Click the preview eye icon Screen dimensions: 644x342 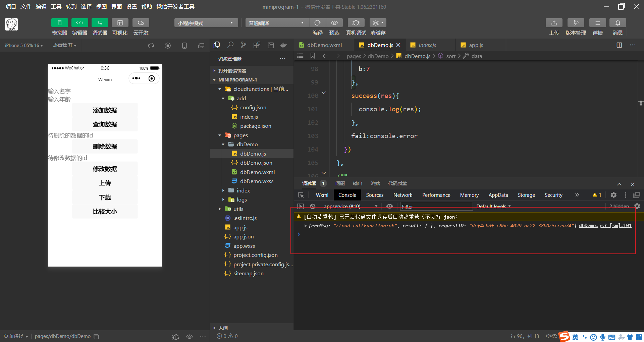pos(334,23)
